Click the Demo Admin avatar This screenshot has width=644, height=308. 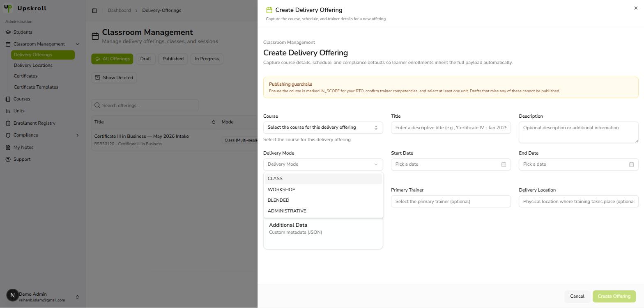coord(12,295)
